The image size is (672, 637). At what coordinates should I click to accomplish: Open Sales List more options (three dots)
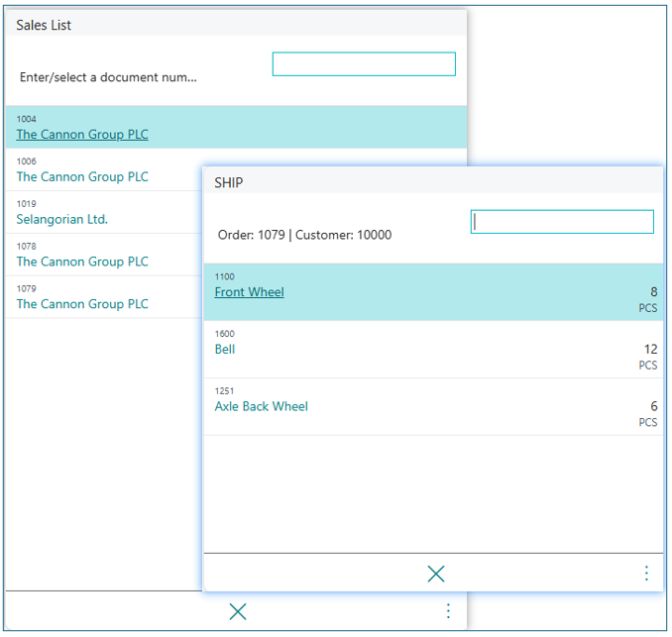coord(448,611)
